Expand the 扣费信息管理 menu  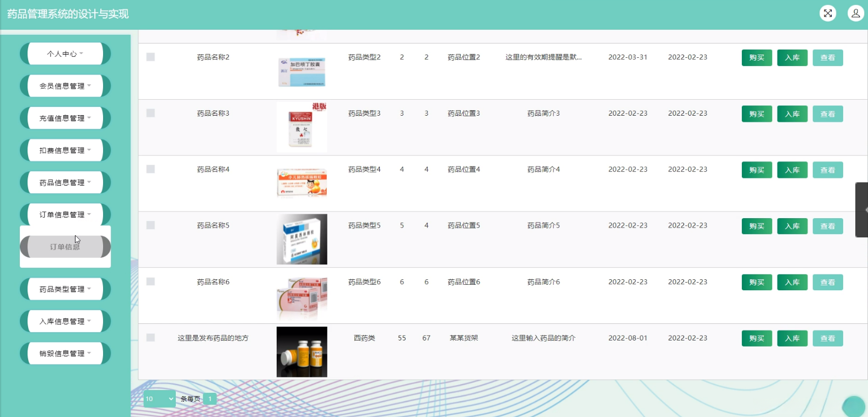coord(65,150)
